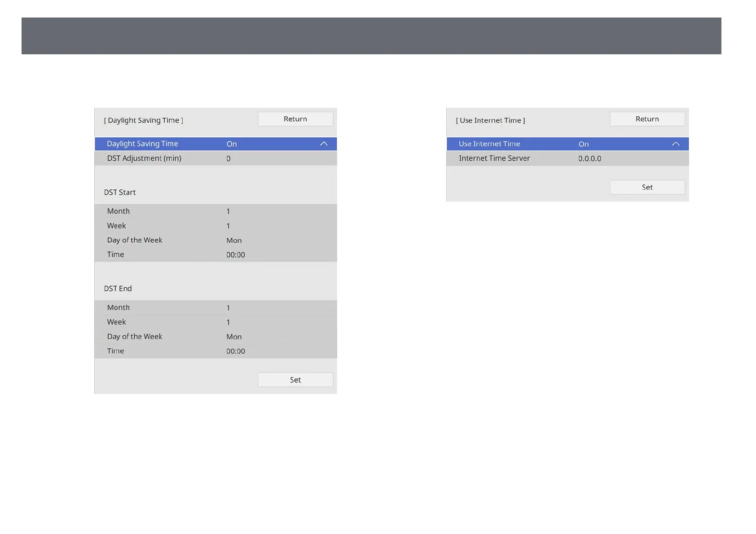Edit the DST Adjustment value 0
The height and width of the screenshot is (534, 756).
[x=229, y=158]
